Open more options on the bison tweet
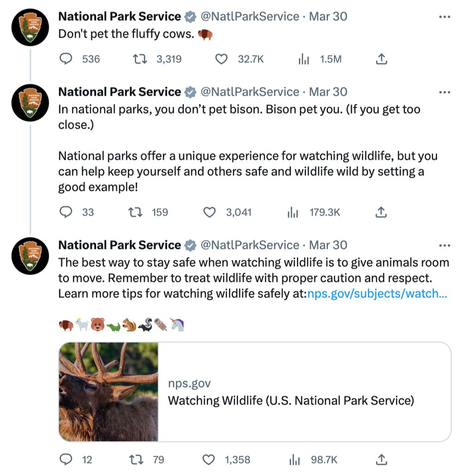 coord(444,92)
